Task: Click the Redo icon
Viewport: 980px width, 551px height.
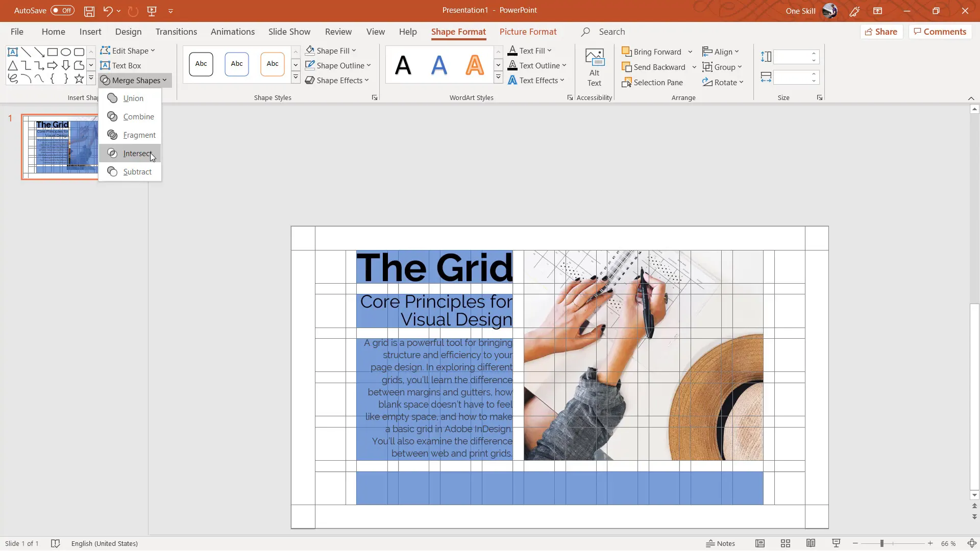Action: [x=133, y=11]
